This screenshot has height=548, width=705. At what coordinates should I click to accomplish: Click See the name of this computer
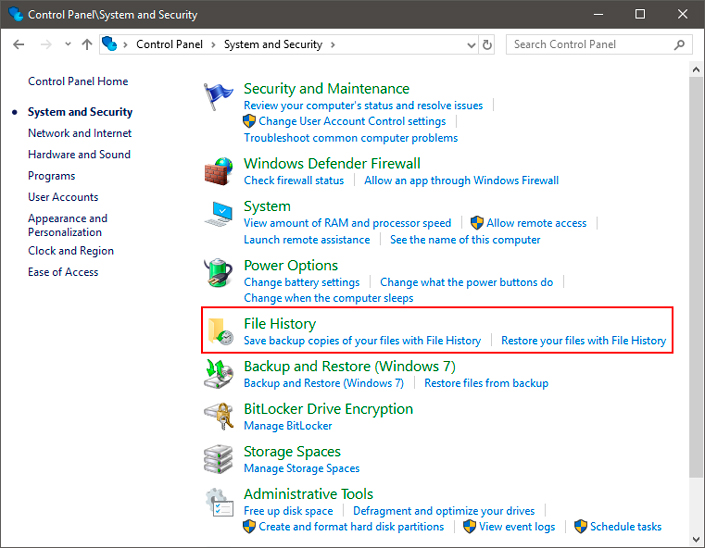465,240
